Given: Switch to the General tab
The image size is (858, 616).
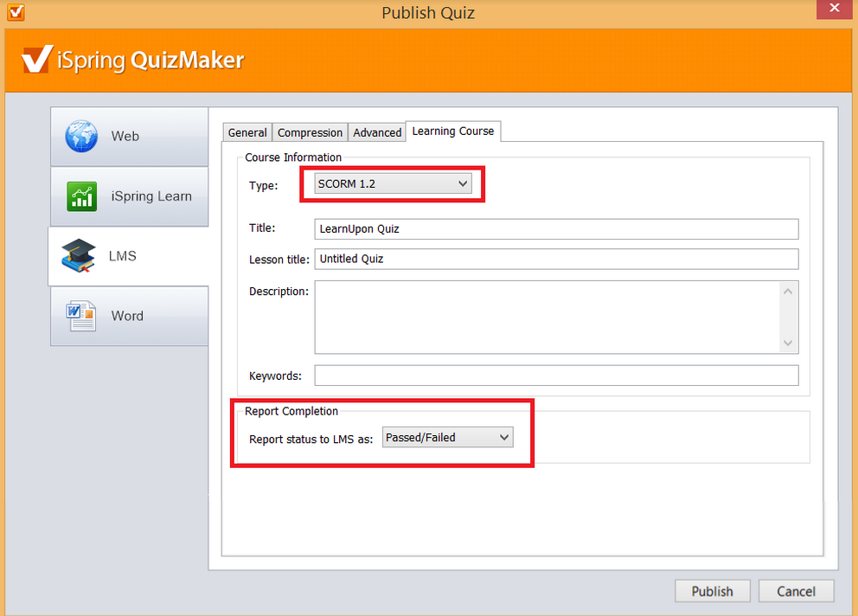Looking at the screenshot, I should coord(247,132).
